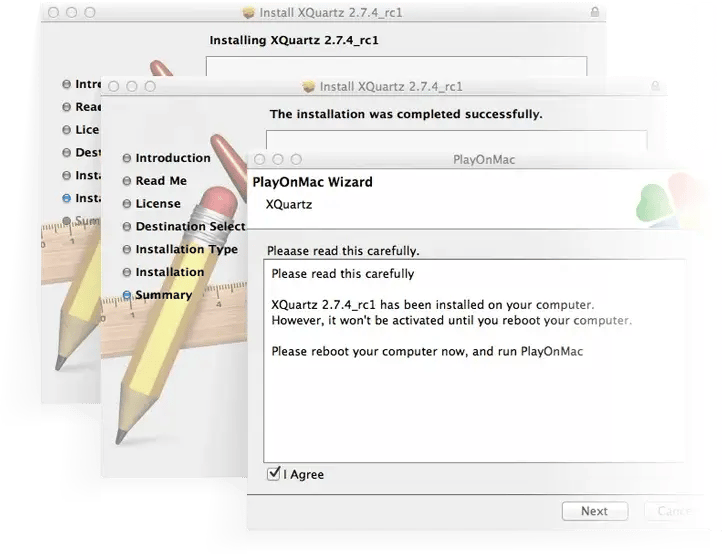Click the lock icon in back installer title bar
This screenshot has height=554, width=722.
(595, 12)
